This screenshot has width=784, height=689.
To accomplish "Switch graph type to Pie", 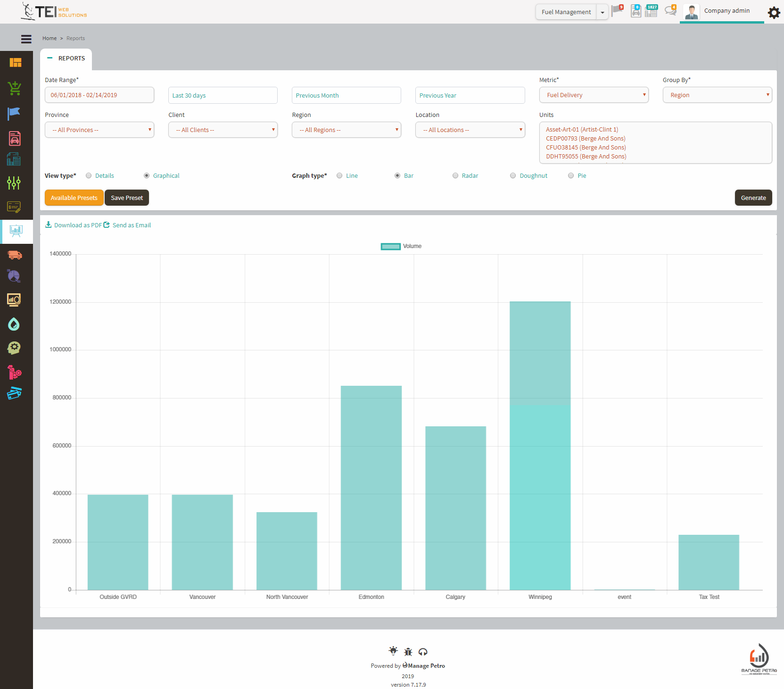I will (x=570, y=175).
